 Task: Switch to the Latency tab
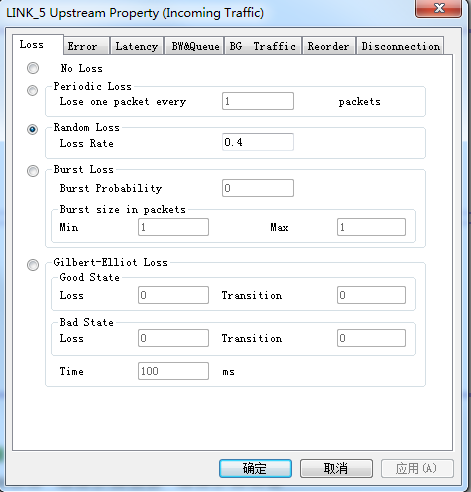137,46
